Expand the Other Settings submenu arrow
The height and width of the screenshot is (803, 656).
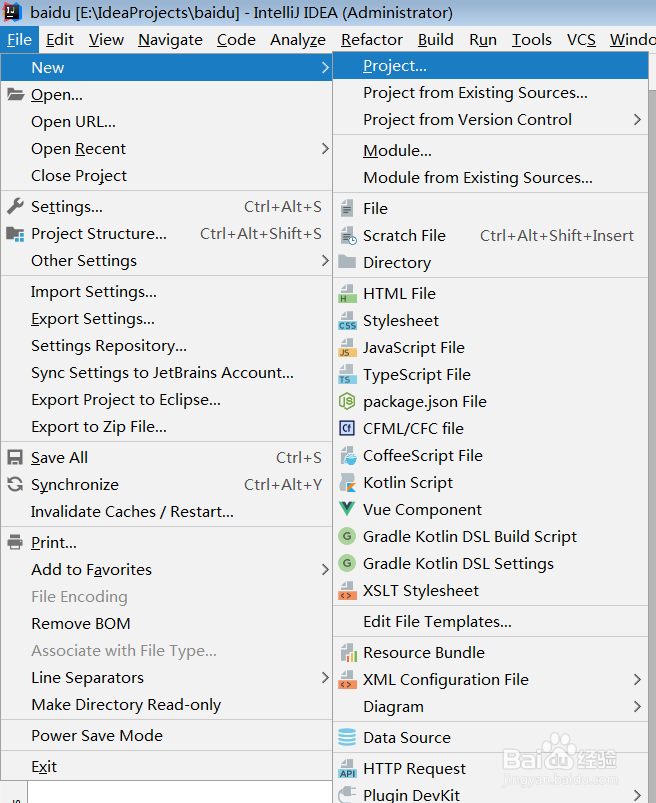tap(325, 261)
